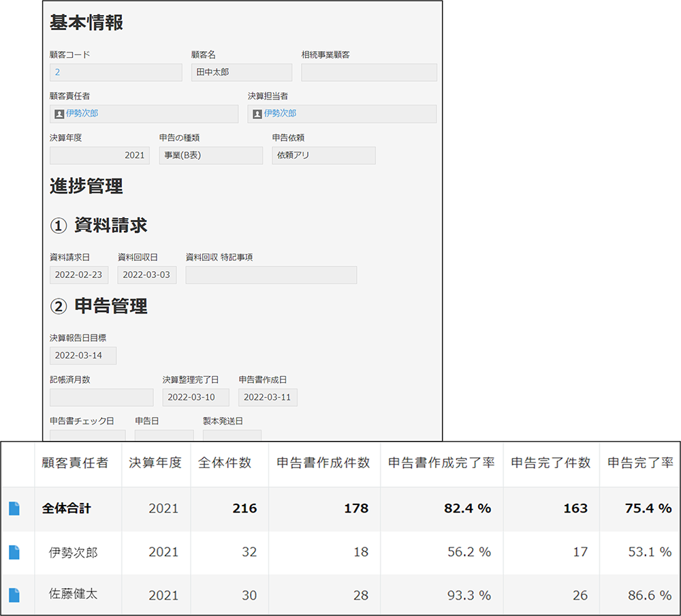Click 決算報告日目標 field 2022-03-14

pos(83,356)
